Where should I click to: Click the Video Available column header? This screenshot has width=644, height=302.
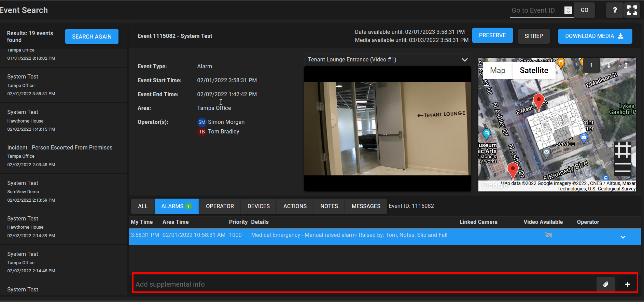point(543,222)
